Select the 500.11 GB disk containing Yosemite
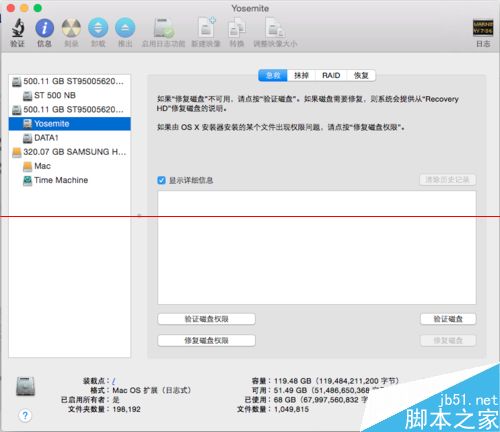Image resolution: width=500 pixels, height=432 pixels. coord(69,109)
